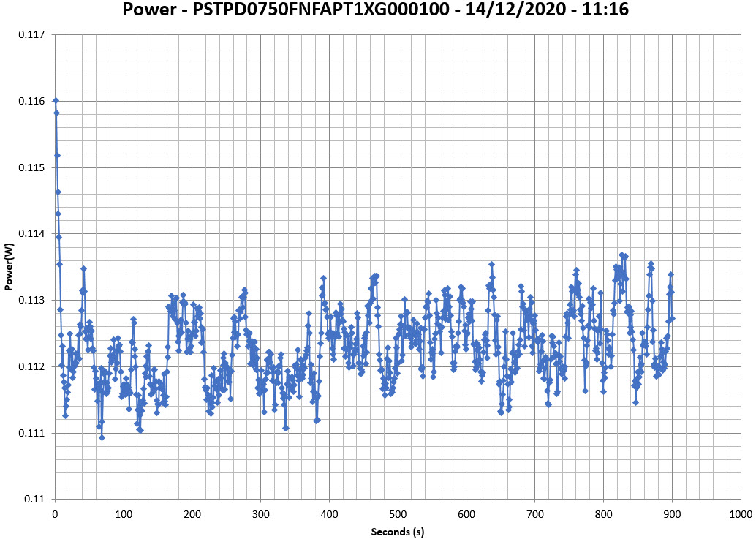Click the 900 label on the horizontal axis
This screenshot has width=756, height=539.
click(672, 514)
